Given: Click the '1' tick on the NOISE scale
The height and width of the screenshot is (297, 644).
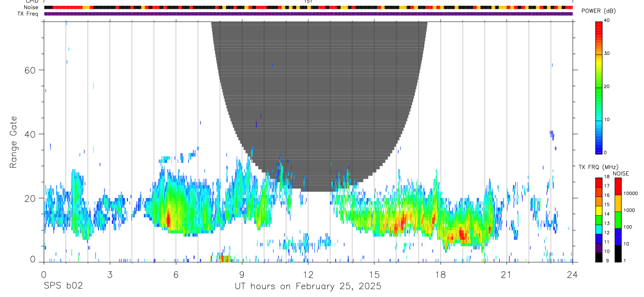Looking at the screenshot, I should pos(625,260).
